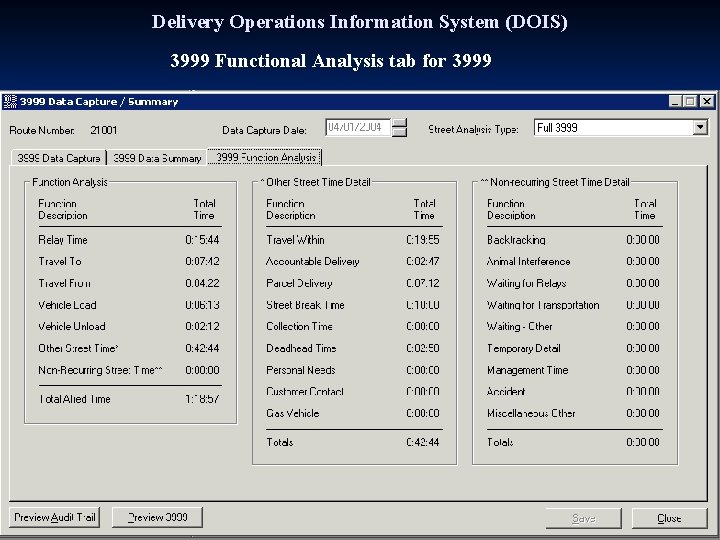
Task: Click the Route Number value 21001
Action: [x=104, y=130]
